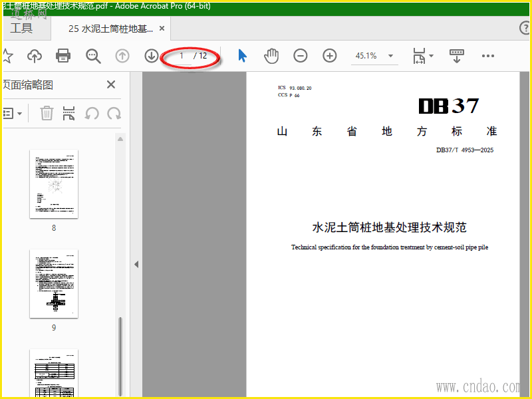Click thumbnail panel scroll up arrow

click(120, 139)
